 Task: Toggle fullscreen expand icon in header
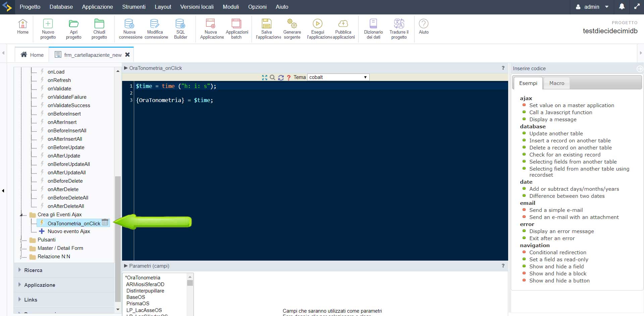click(x=637, y=7)
